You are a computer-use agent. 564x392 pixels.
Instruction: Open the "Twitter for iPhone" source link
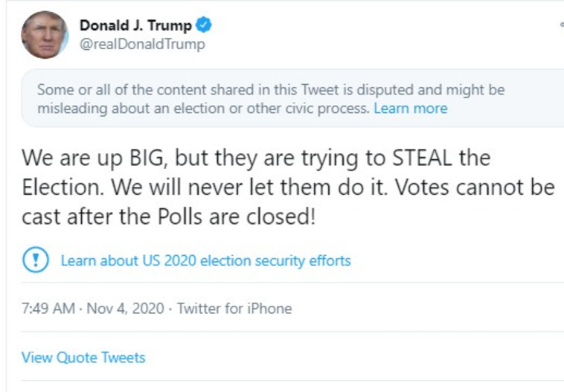[234, 309]
